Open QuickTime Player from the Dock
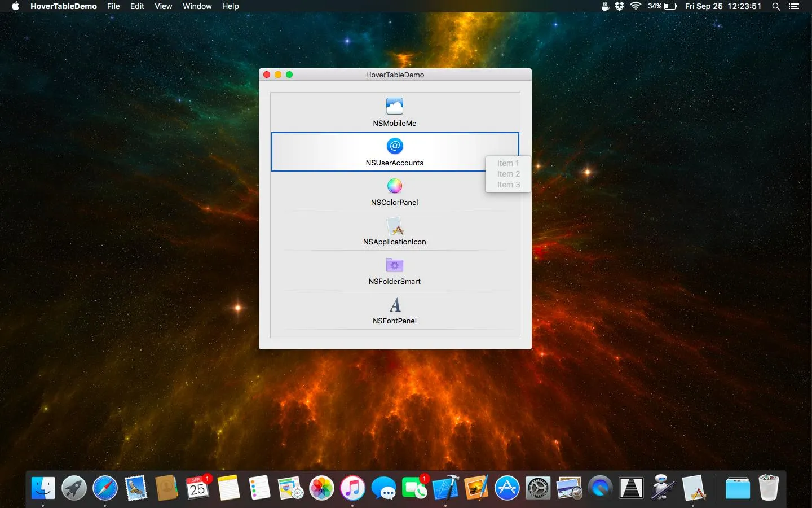Viewport: 812px width, 508px height. tap(600, 488)
